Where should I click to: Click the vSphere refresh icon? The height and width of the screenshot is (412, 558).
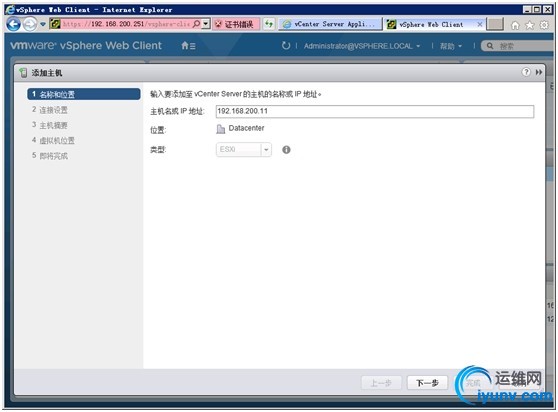(x=286, y=46)
